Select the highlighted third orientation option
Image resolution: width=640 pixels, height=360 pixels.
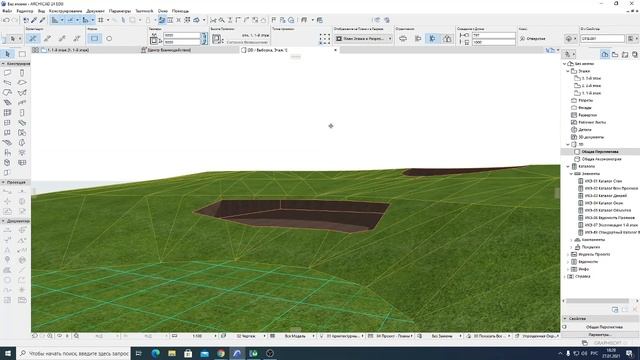[433, 38]
